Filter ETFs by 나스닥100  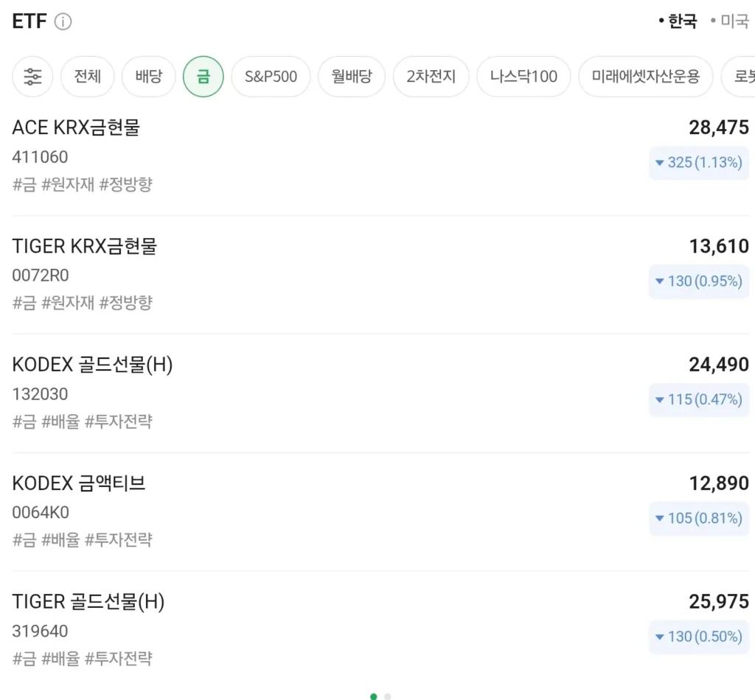pyautogui.click(x=523, y=76)
